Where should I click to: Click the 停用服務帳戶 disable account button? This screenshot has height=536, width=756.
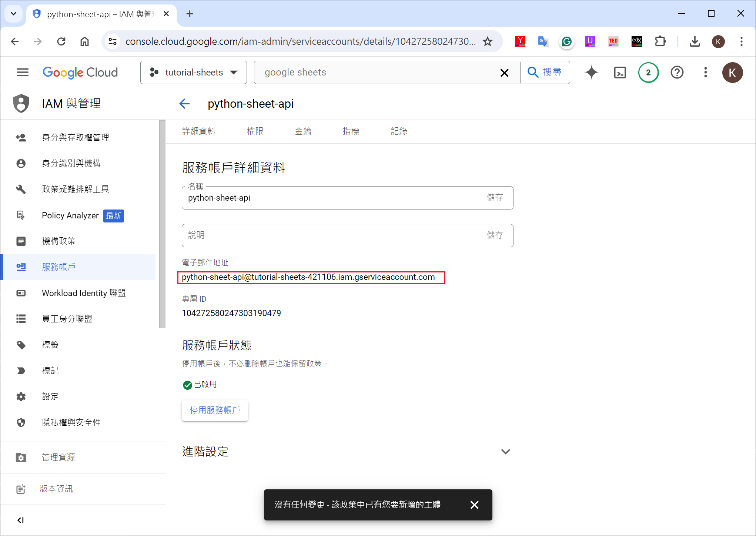coord(215,410)
